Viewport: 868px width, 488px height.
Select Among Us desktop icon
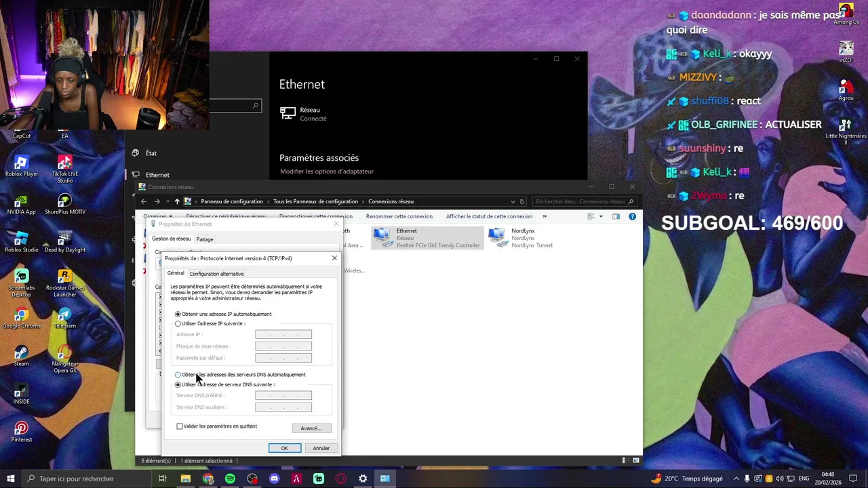(x=846, y=14)
